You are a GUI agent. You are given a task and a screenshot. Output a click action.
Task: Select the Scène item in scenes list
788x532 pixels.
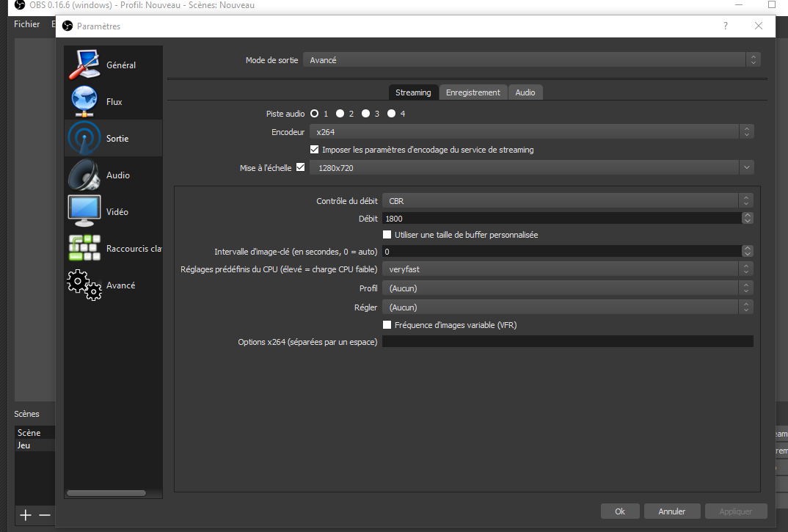[34, 432]
